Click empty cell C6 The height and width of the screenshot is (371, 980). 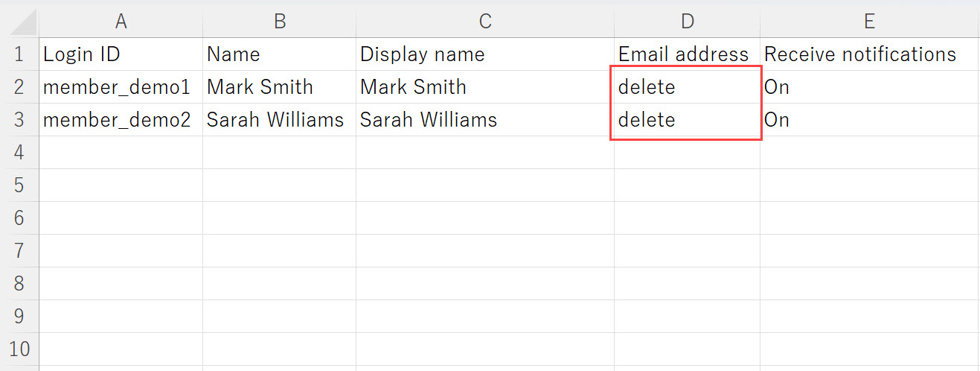[485, 218]
